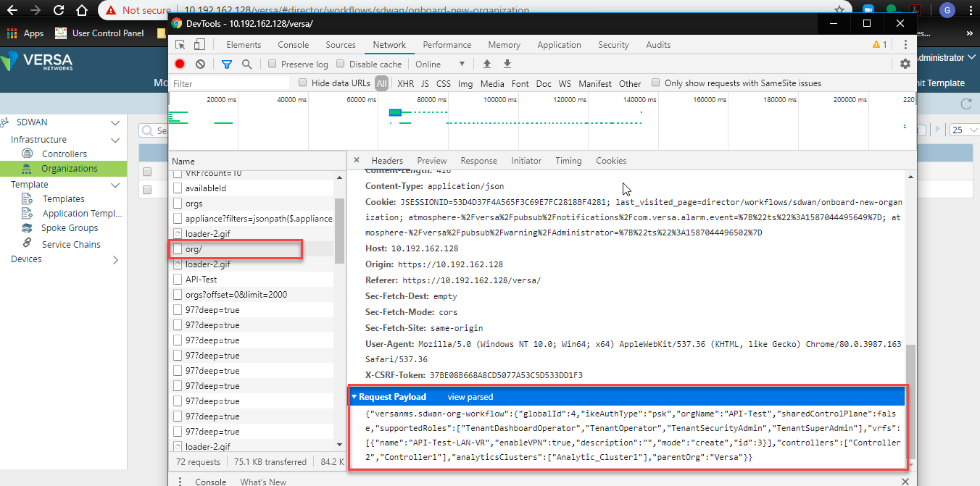Open the drawer three-dot menu
The height and width of the screenshot is (486, 980).
coord(178,482)
